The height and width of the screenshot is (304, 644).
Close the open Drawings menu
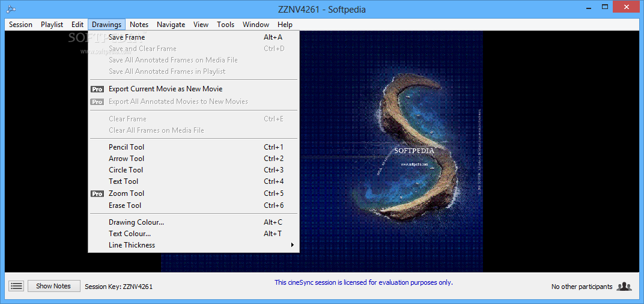106,25
